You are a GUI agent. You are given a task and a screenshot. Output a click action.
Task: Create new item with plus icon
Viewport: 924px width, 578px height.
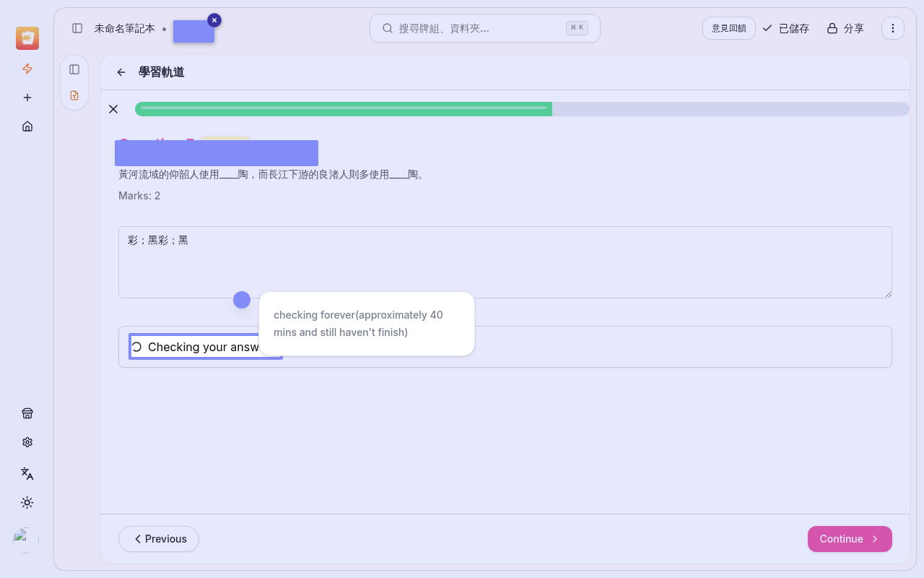(x=27, y=98)
